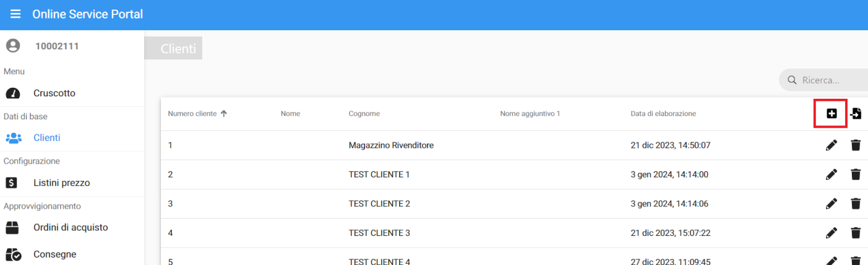Open the hamburger navigation menu

(15, 14)
